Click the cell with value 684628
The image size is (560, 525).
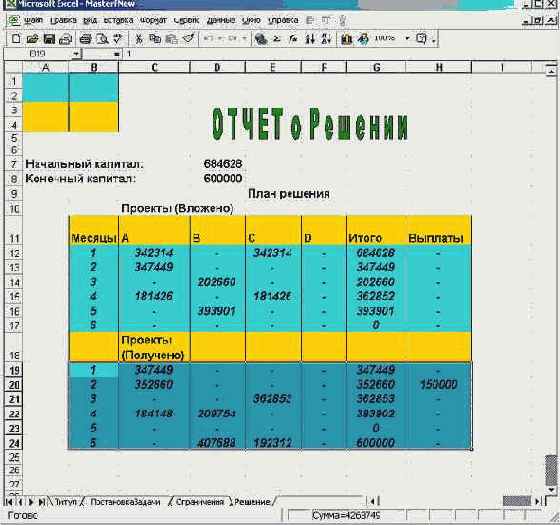pos(218,164)
